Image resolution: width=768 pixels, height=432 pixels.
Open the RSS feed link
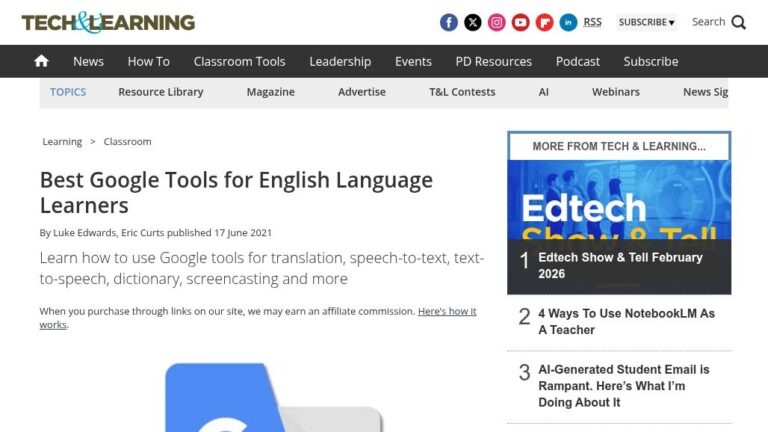[x=592, y=22]
